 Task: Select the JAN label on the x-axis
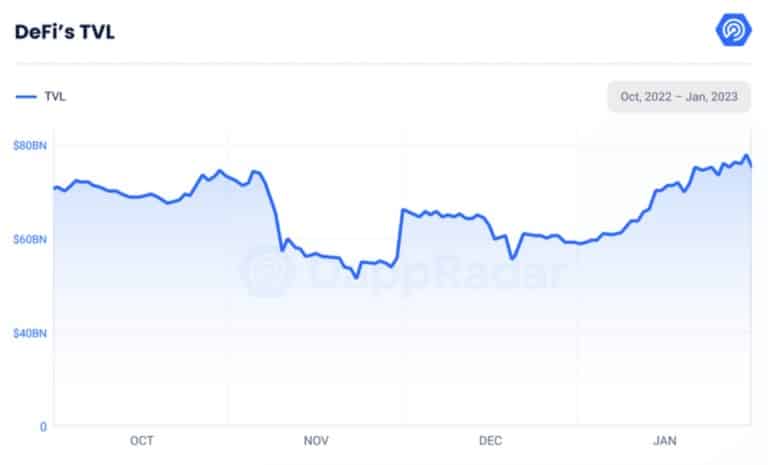point(665,441)
